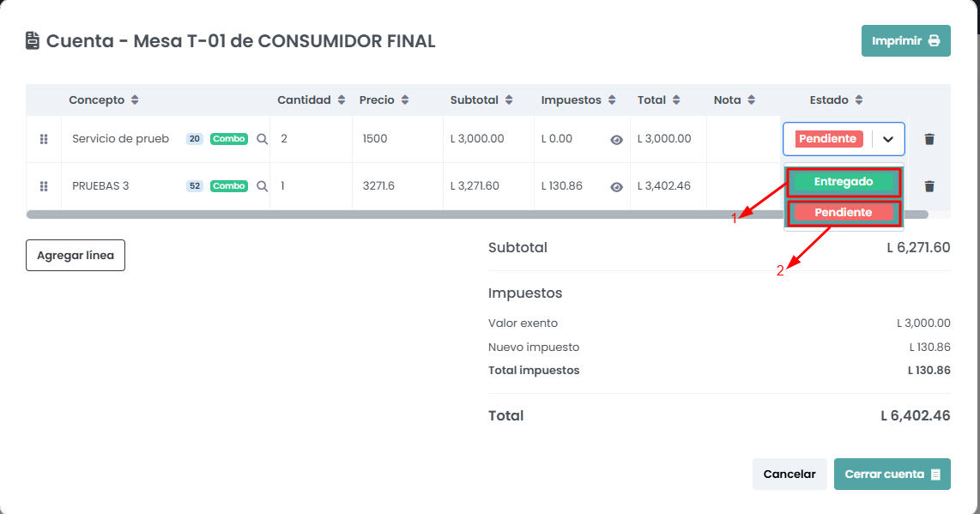
Task: Click the Pendiente status combo box
Action: pyautogui.click(x=828, y=139)
